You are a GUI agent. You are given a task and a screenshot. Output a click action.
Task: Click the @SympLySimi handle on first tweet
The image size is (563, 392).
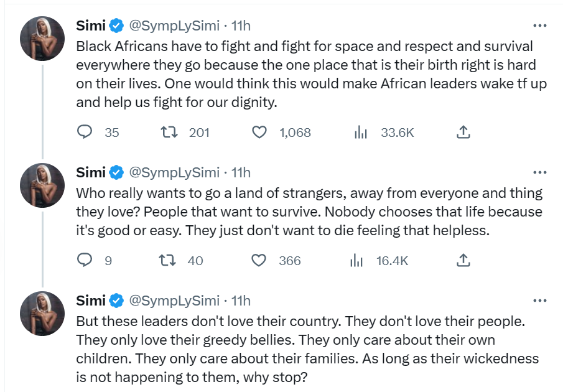tap(176, 26)
